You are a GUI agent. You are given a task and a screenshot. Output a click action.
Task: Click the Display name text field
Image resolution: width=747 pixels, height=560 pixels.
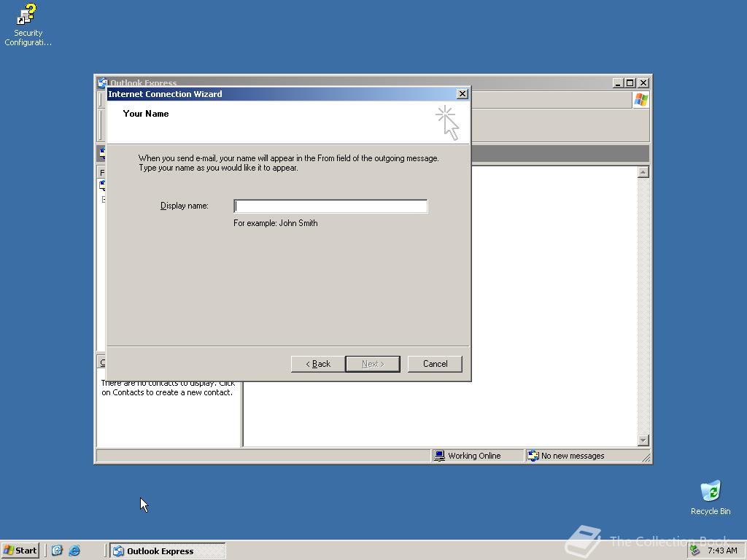click(x=330, y=206)
